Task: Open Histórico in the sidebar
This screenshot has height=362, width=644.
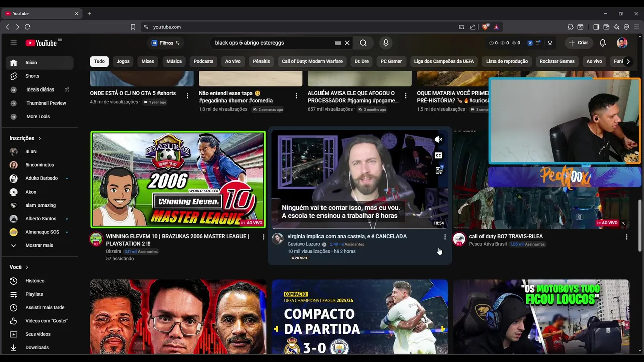Action: coord(39,281)
